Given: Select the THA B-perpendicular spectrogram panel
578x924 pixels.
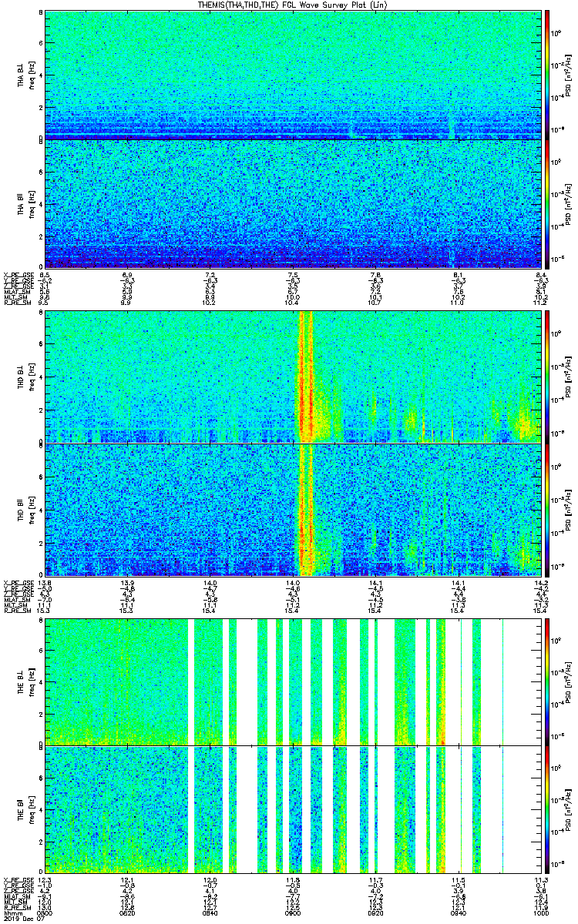Looking at the screenshot, I should tap(291, 75).
